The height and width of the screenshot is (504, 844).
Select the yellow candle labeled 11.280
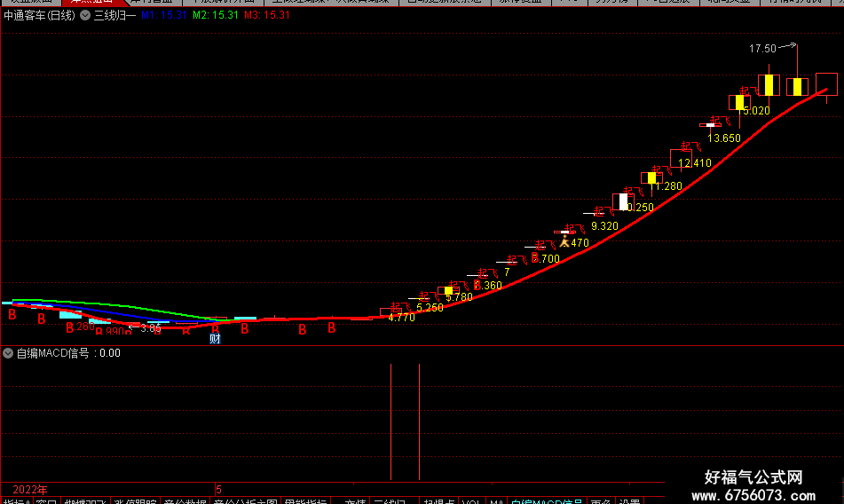pos(651,177)
